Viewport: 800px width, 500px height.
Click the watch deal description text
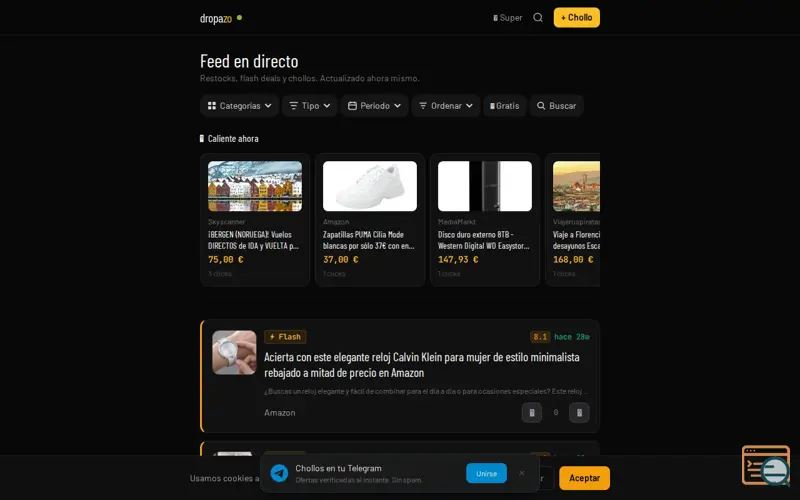click(x=426, y=391)
